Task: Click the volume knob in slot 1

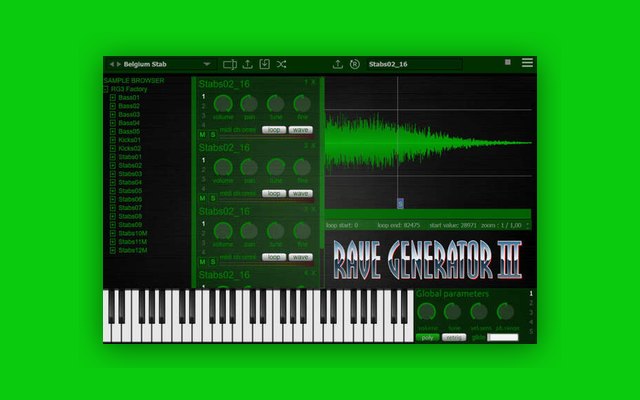Action: point(223,104)
